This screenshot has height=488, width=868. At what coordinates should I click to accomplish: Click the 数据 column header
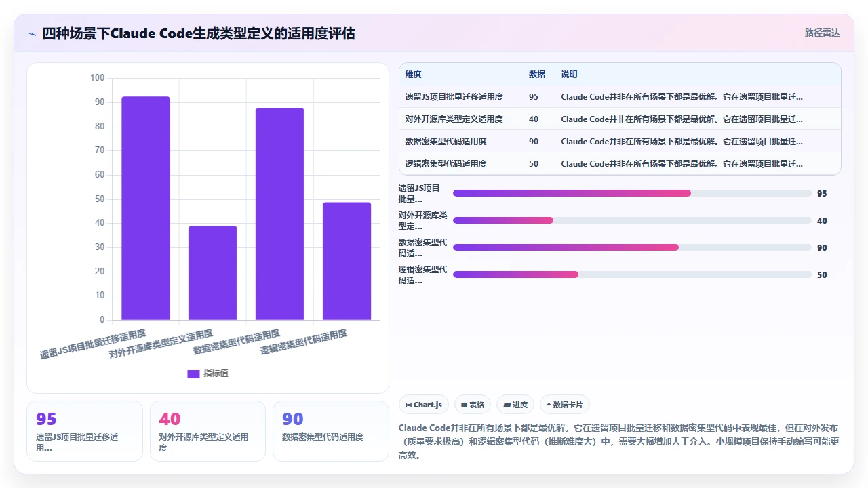point(537,75)
